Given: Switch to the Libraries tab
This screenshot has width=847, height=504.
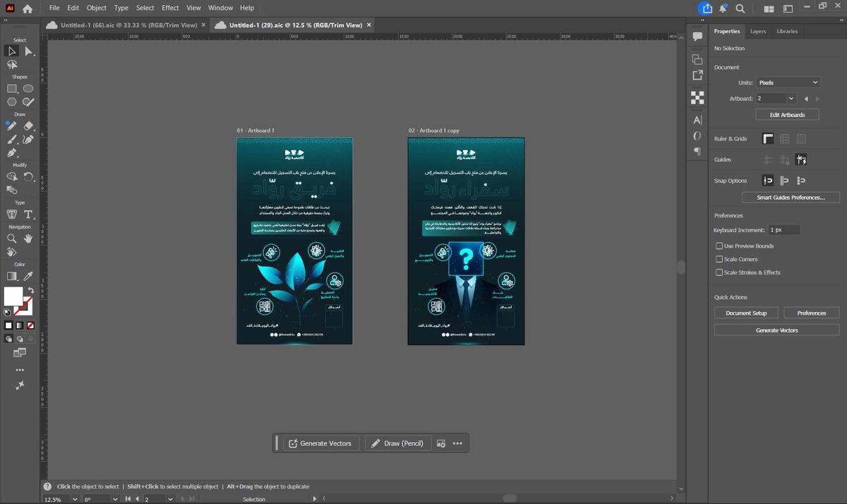Looking at the screenshot, I should pyautogui.click(x=787, y=31).
